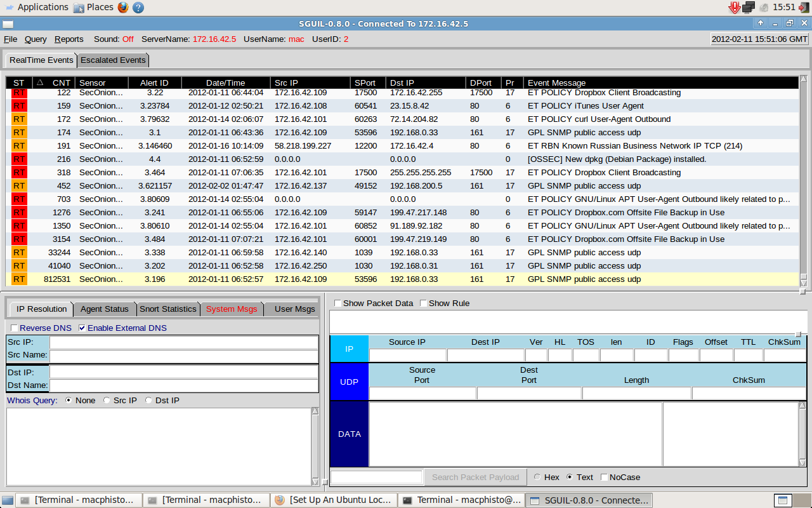Click the blue help question mark icon

(x=138, y=8)
